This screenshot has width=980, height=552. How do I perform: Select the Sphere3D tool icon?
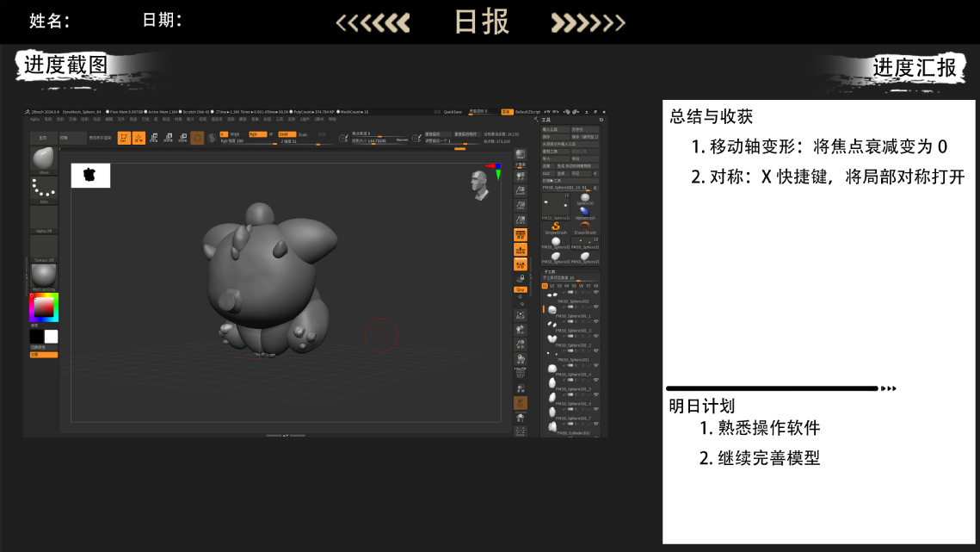pos(585,197)
